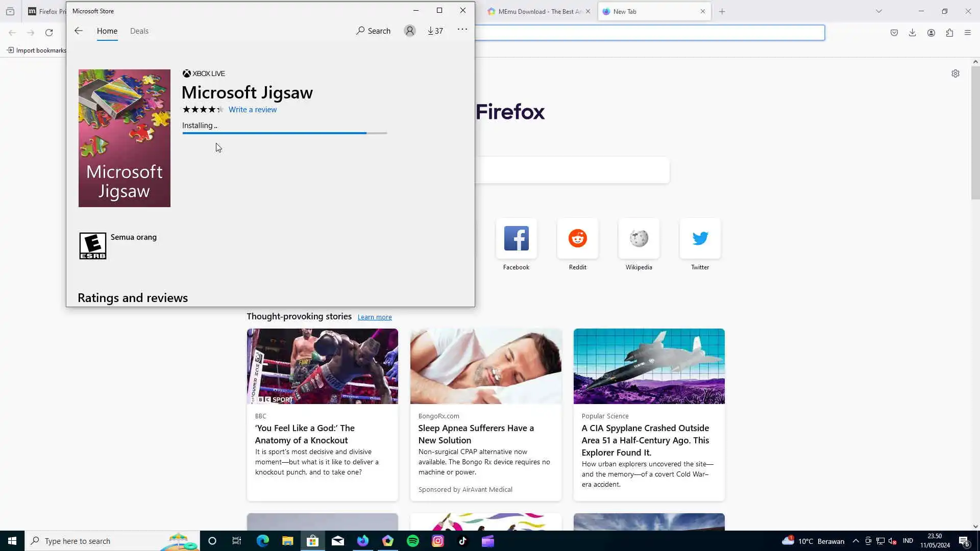Open downloads and updates showing 37
The width and height of the screenshot is (980, 551).
click(435, 31)
